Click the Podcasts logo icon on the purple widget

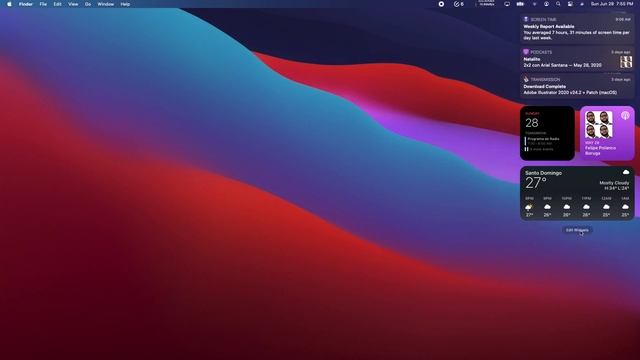tap(625, 116)
